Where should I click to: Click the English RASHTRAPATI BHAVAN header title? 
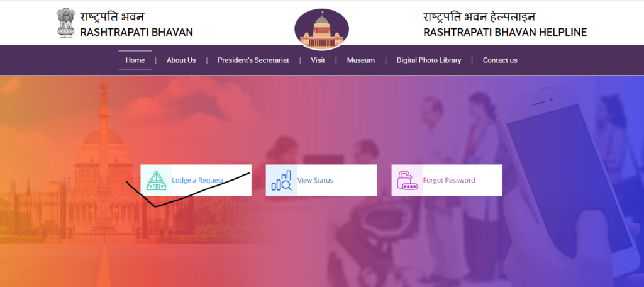[x=136, y=32]
